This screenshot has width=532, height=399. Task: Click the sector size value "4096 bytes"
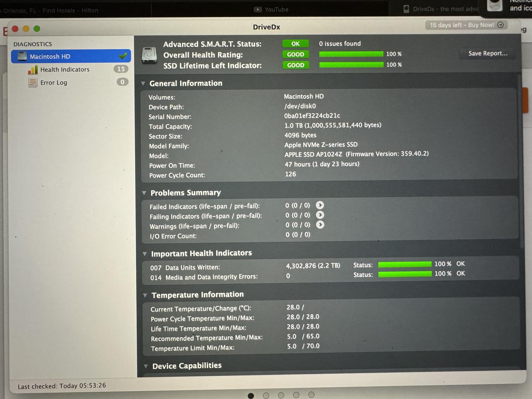300,135
